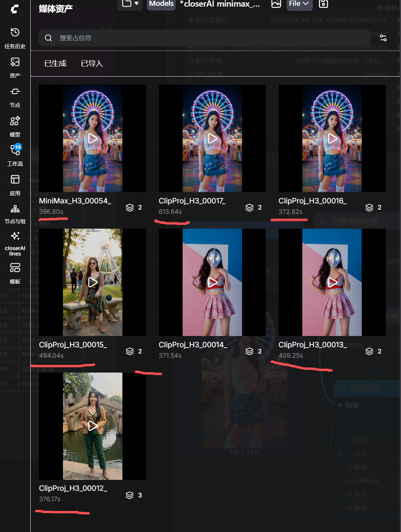Click the ComfyUI logo icon
401x532 pixels.
click(15, 9)
